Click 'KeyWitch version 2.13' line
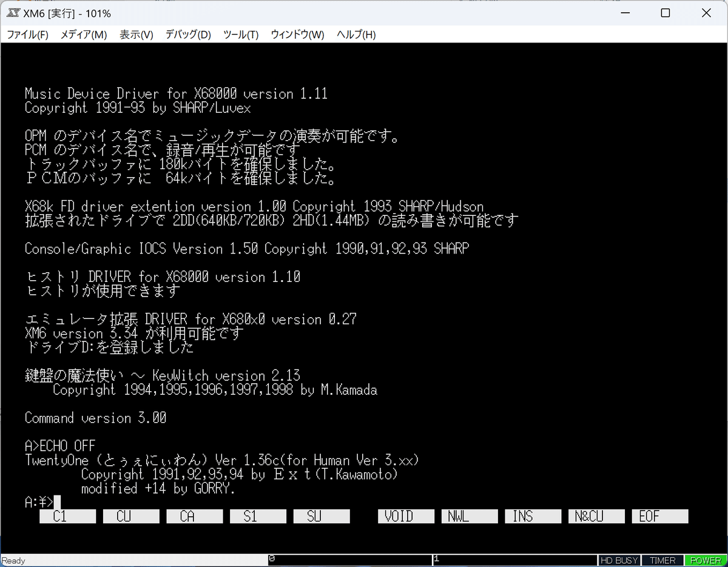This screenshot has width=728, height=567. click(x=163, y=375)
